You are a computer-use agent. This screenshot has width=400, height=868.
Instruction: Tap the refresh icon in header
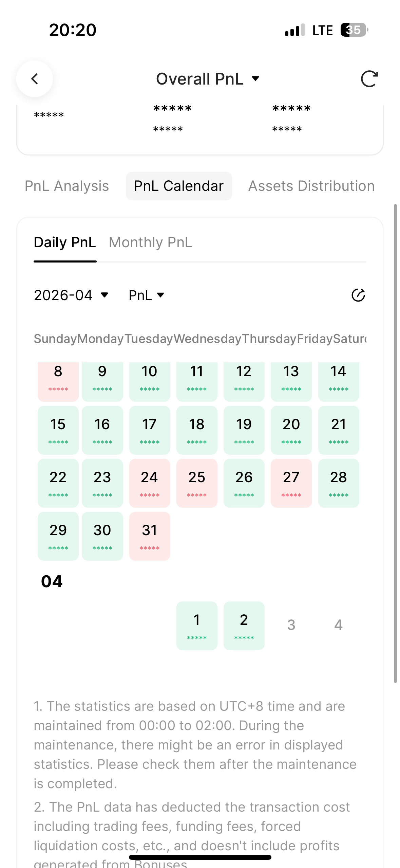click(x=369, y=79)
